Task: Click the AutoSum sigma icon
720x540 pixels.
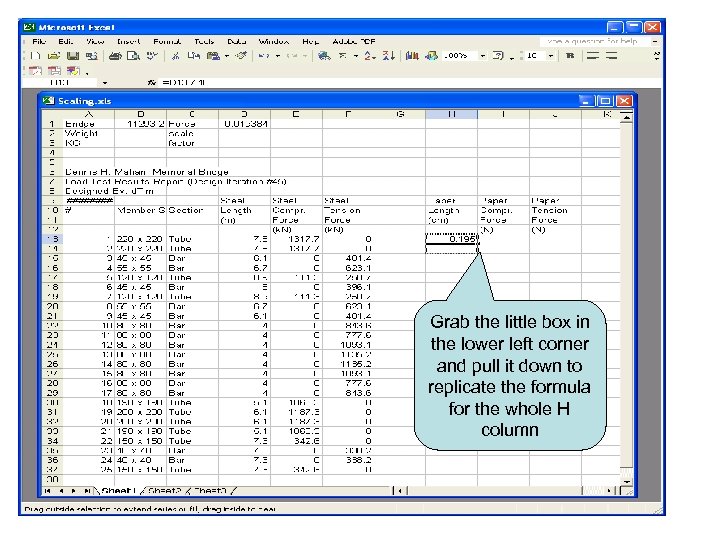Action: pyautogui.click(x=343, y=56)
